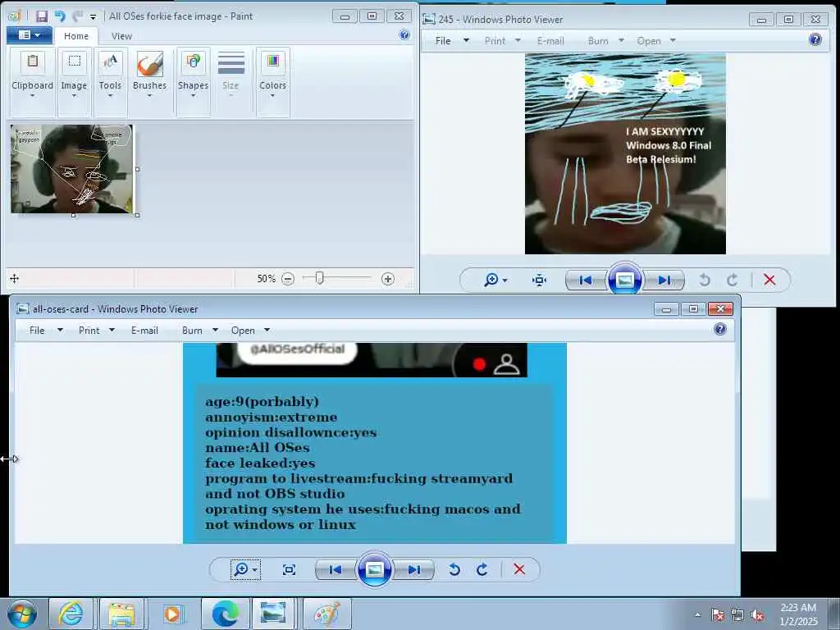
Task: Open the Brushes gallery in Paint
Action: 149,82
